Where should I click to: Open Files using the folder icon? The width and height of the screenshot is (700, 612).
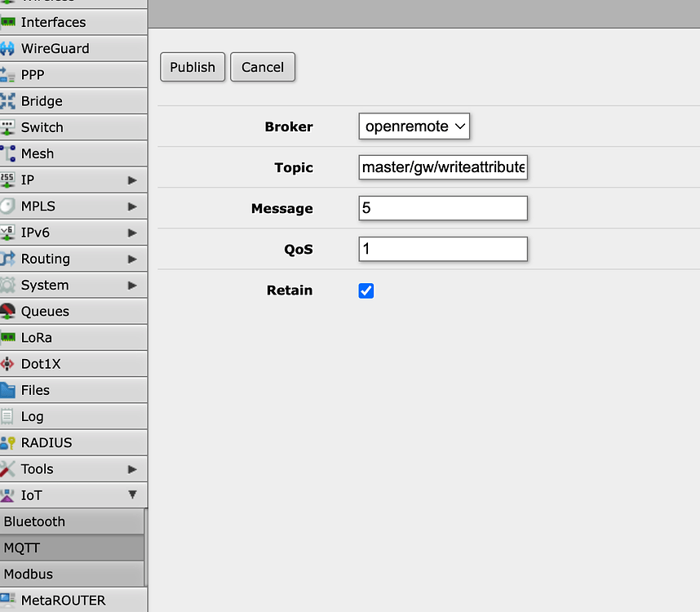click(8, 390)
